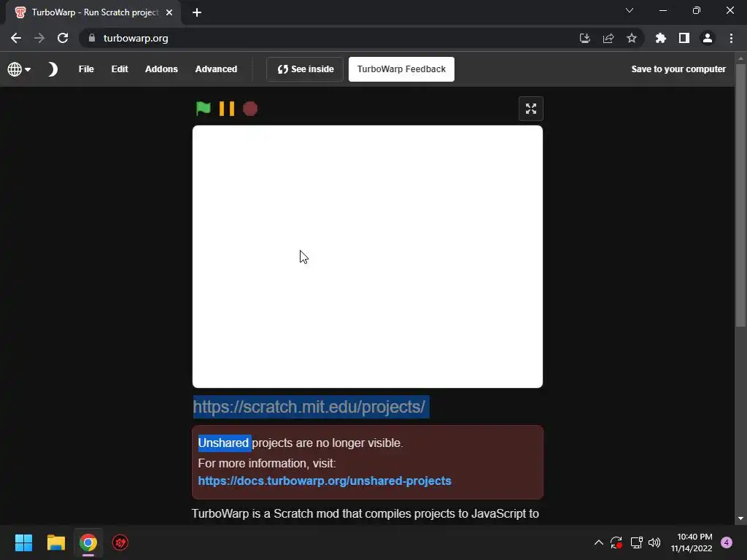Open TurboWarp Feedback

pos(402,69)
